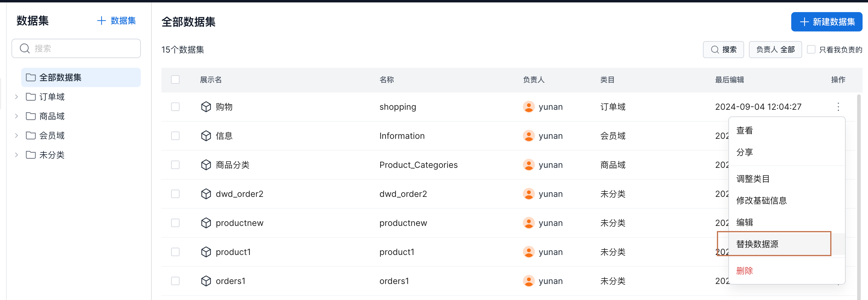Click yunan's avatar in the Information row

(529, 136)
